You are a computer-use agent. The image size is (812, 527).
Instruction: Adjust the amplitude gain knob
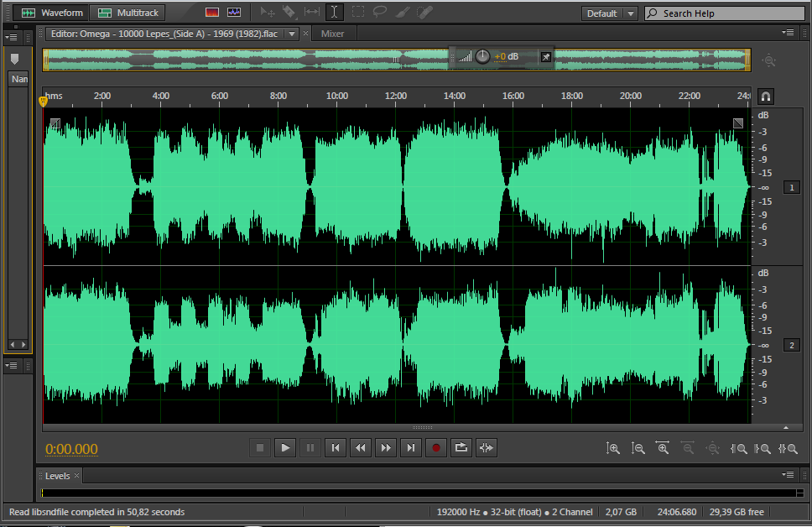tap(482, 56)
